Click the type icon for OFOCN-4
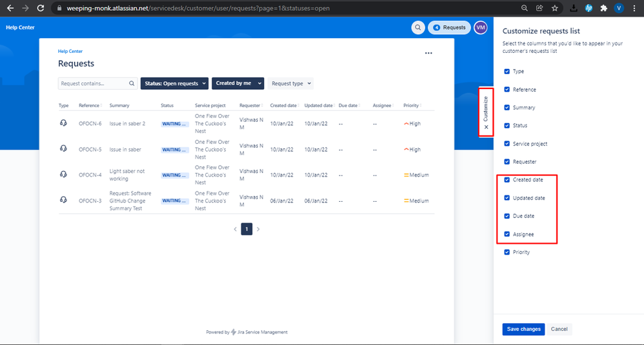This screenshot has height=345, width=644. tap(63, 174)
